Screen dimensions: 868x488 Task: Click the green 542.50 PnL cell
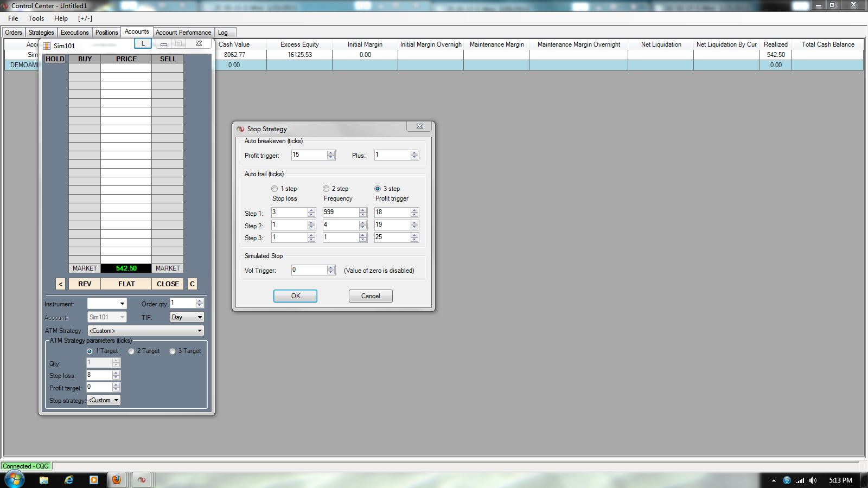coord(126,268)
